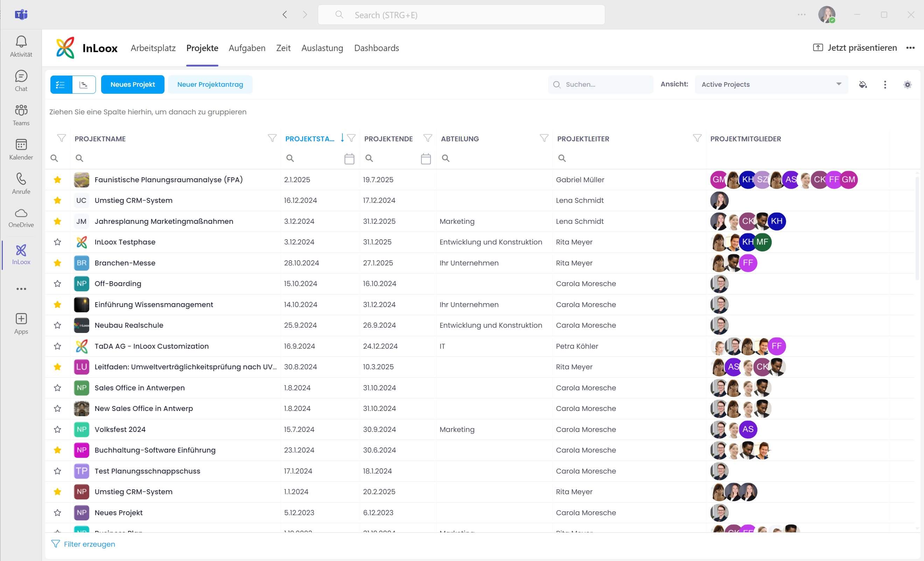924x561 pixels.
Task: Open the gear settings icon
Action: pos(907,84)
